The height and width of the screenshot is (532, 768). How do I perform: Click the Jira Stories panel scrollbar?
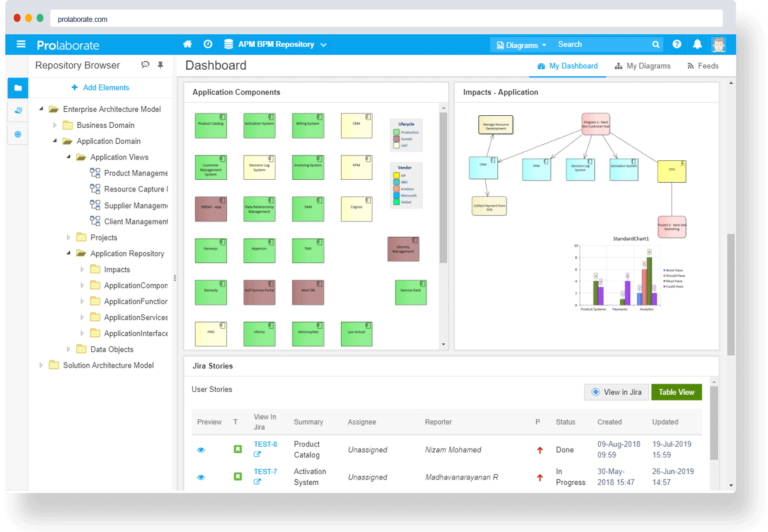(x=714, y=423)
